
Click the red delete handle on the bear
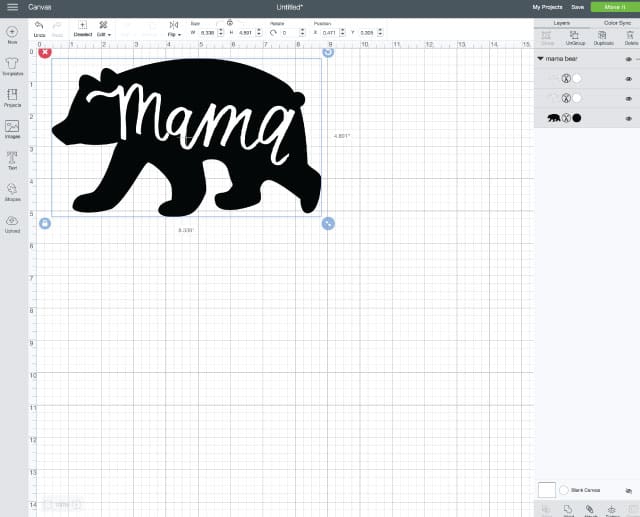coord(45,52)
